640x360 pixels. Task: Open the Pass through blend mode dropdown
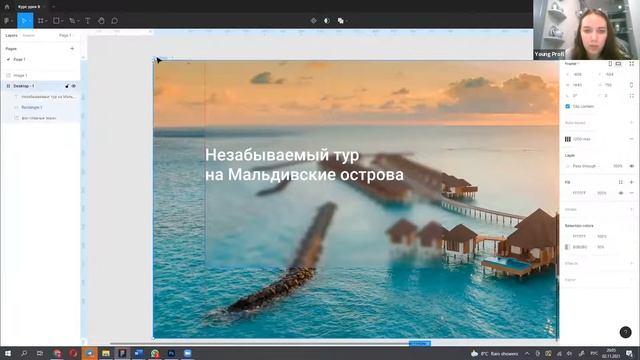(x=586, y=166)
